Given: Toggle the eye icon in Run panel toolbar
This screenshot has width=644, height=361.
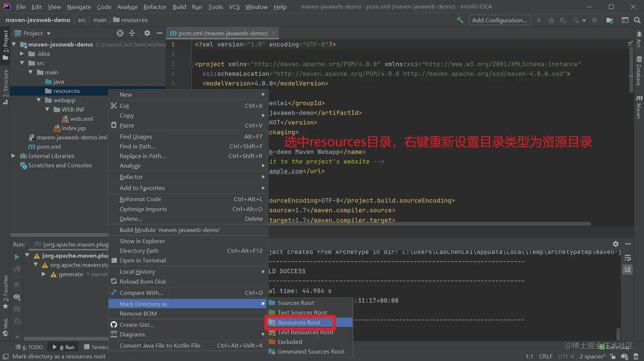Looking at the screenshot, I should click(17, 297).
